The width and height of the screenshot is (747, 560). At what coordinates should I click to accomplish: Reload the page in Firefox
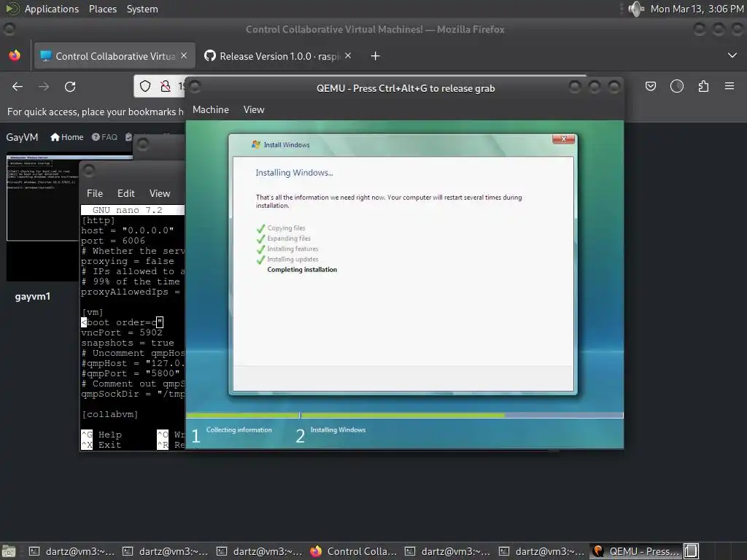click(70, 87)
